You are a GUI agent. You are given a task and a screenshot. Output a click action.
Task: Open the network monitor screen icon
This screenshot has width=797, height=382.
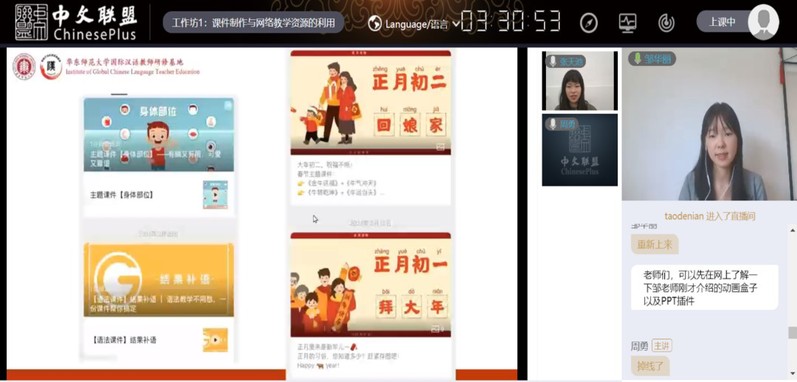[x=628, y=23]
